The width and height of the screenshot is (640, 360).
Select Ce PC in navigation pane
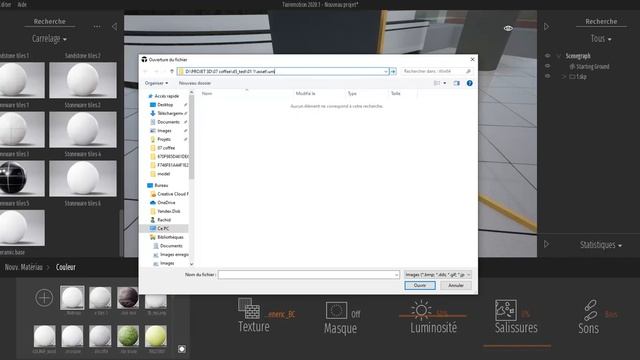point(163,229)
